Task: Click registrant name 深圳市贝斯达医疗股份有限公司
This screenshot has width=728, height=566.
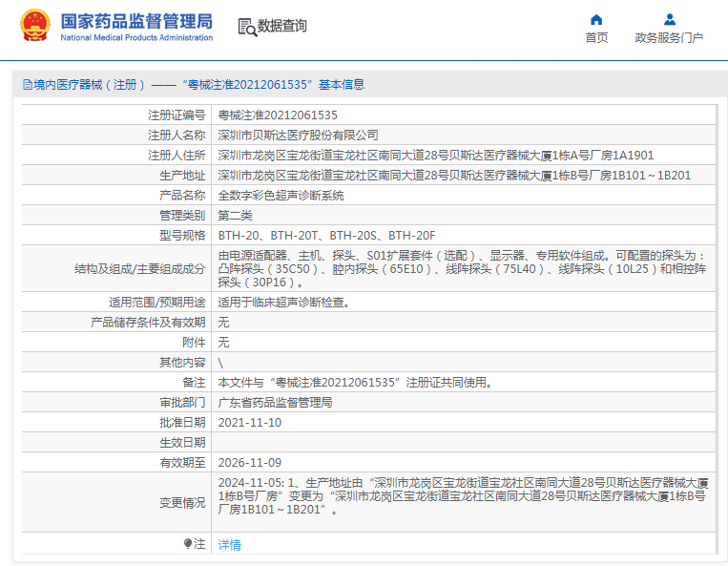Action: pyautogui.click(x=298, y=135)
